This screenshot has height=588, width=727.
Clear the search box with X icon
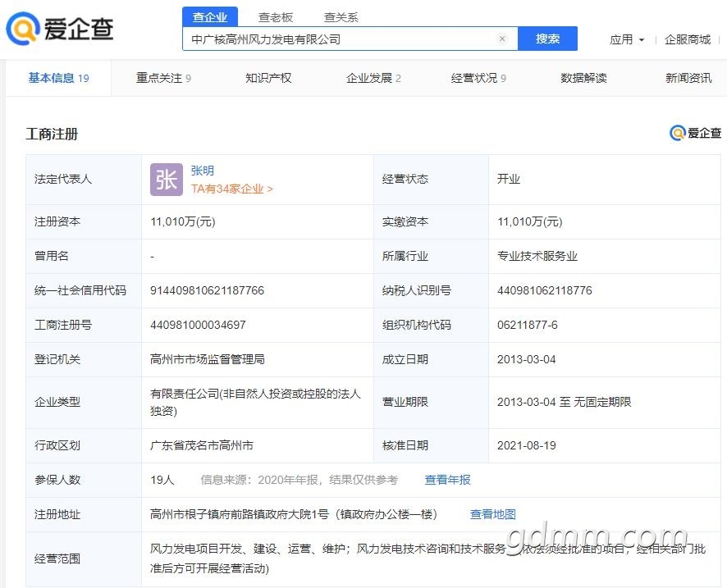tap(502, 39)
